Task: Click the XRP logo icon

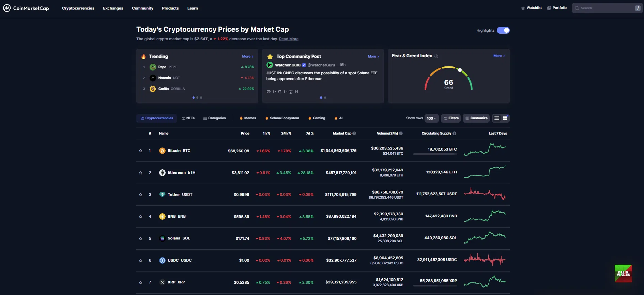Action: tap(163, 282)
